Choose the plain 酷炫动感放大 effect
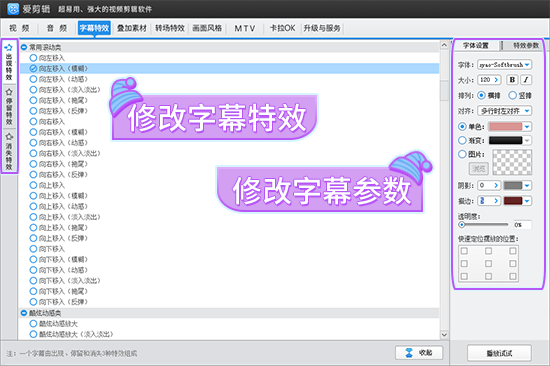 click(53, 324)
